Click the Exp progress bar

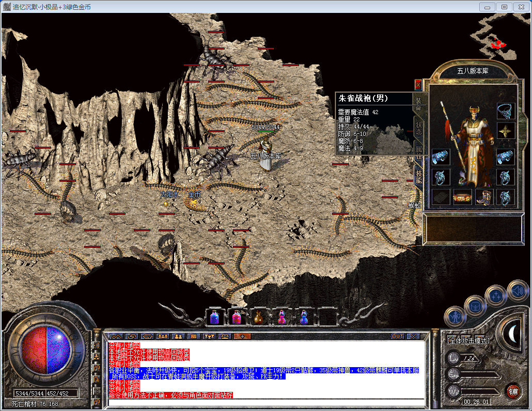coord(481,375)
